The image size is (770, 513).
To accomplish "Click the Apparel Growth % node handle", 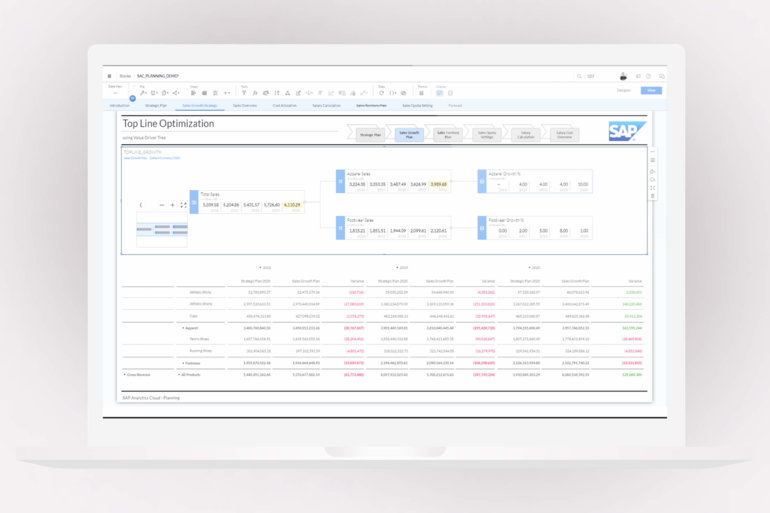I will pos(482,182).
